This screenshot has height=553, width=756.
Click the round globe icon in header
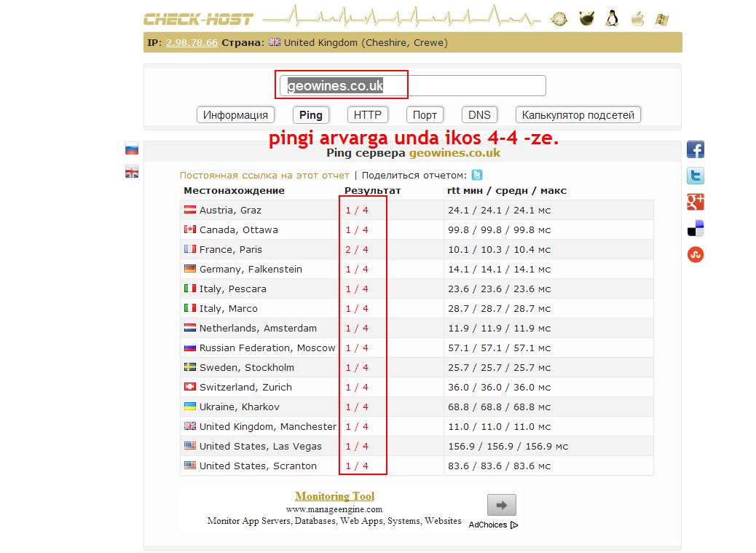[x=559, y=19]
